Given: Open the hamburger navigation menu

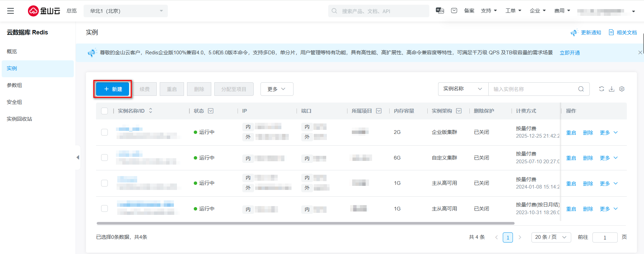Looking at the screenshot, I should [x=10, y=11].
